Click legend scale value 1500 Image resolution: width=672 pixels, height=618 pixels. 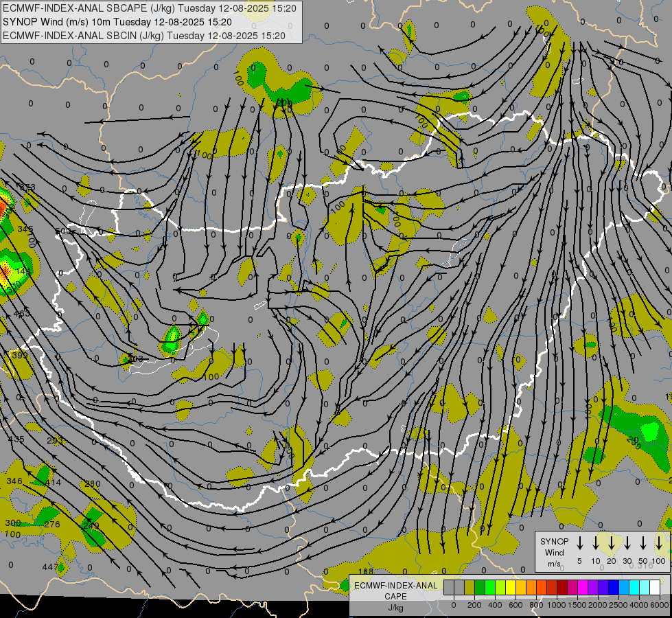tap(577, 605)
